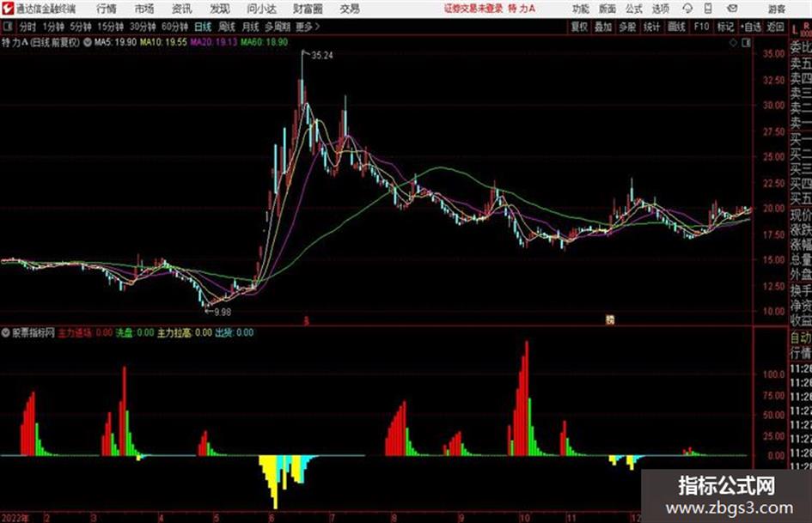This screenshot has height=523, width=812.
Task: Click the customer service headset icon
Action: (687, 9)
